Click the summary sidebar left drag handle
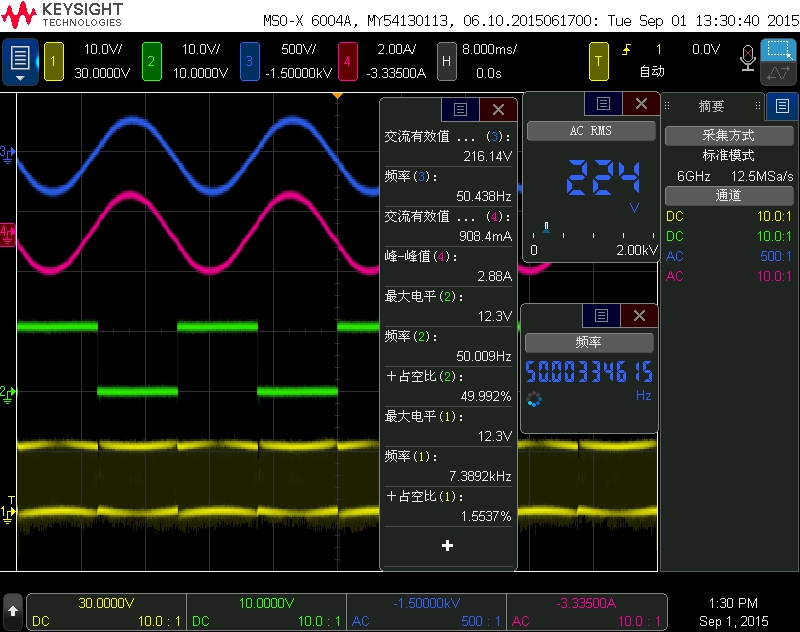 coord(667,106)
